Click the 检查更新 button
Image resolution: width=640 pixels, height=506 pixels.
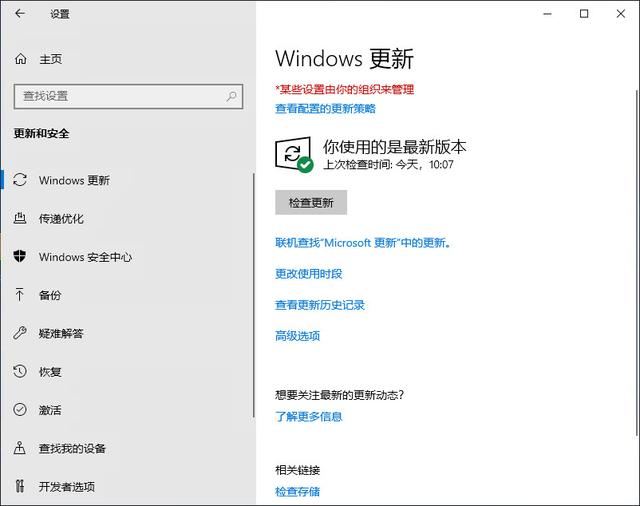(311, 202)
